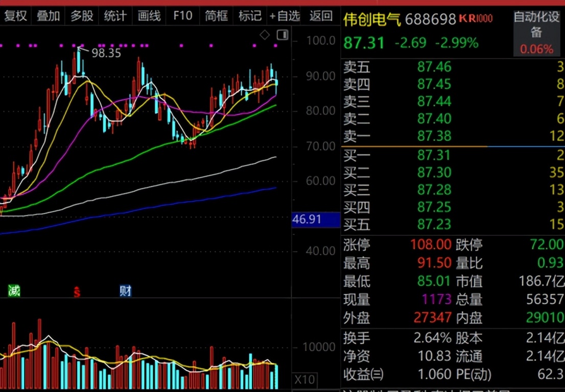Click the KR1000 index badge
This screenshot has height=392, width=565.
pyautogui.click(x=476, y=19)
